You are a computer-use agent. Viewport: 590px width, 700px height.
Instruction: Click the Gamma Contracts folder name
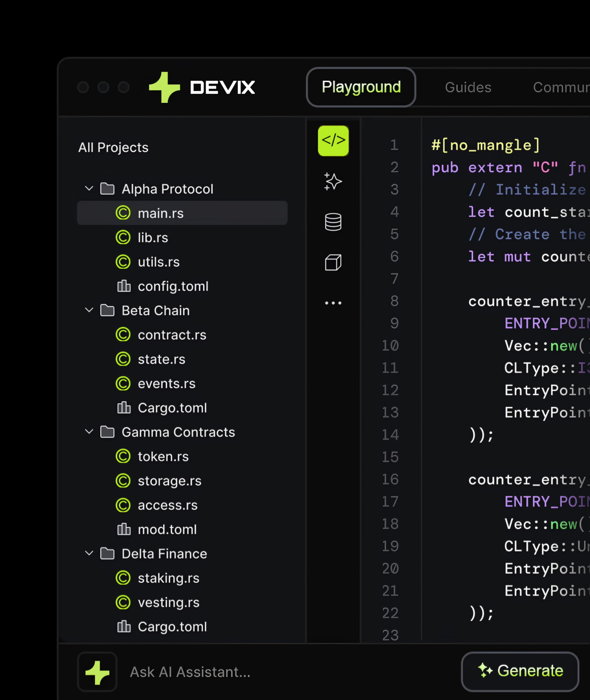[178, 432]
